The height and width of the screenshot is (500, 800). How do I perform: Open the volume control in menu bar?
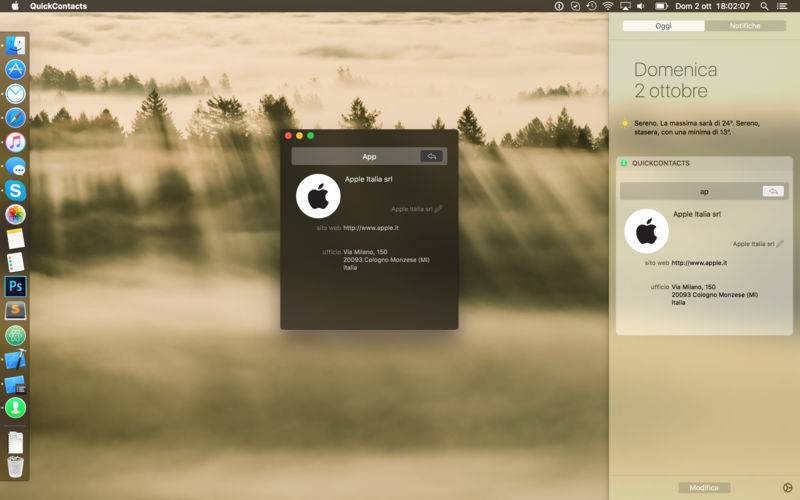pyautogui.click(x=641, y=6)
